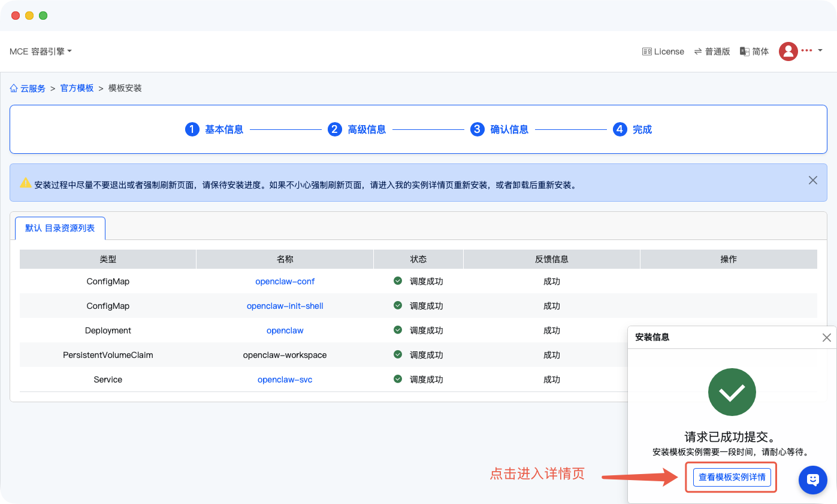Select the 默认 目录资源列表 tab
Viewport: 837px width, 504px height.
(x=60, y=228)
